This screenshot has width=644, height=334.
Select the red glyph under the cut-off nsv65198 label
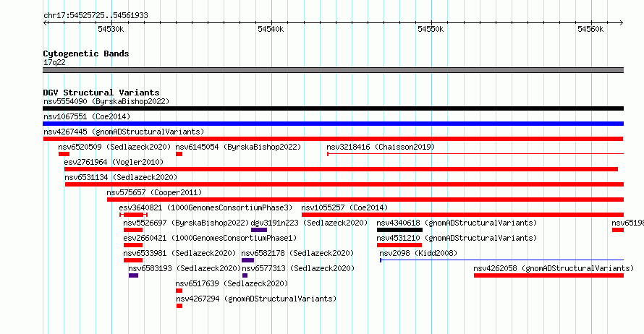point(618,230)
